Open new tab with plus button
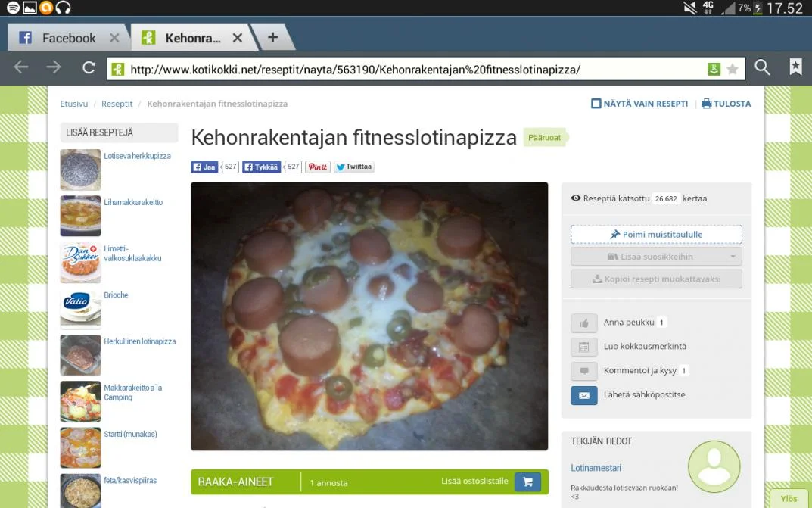The height and width of the screenshot is (508, 812). click(x=272, y=37)
